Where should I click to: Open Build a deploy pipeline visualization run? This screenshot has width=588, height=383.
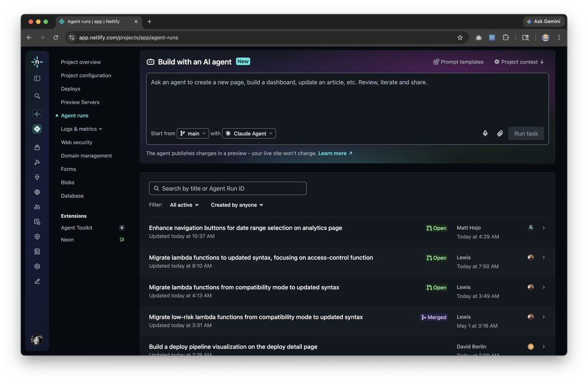click(x=233, y=347)
